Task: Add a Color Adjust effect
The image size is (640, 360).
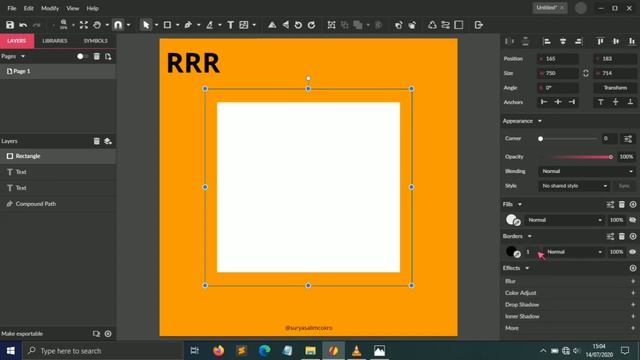Action: point(633,293)
